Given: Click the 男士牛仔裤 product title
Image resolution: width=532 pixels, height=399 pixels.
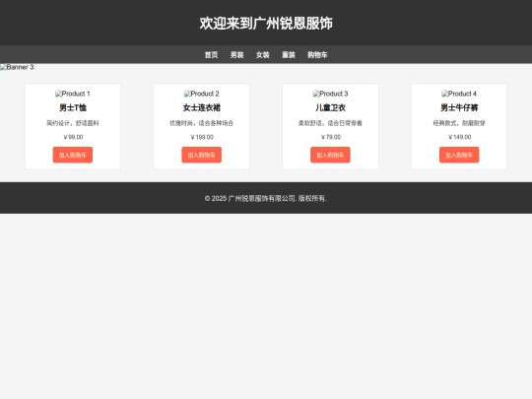Looking at the screenshot, I should [459, 108].
